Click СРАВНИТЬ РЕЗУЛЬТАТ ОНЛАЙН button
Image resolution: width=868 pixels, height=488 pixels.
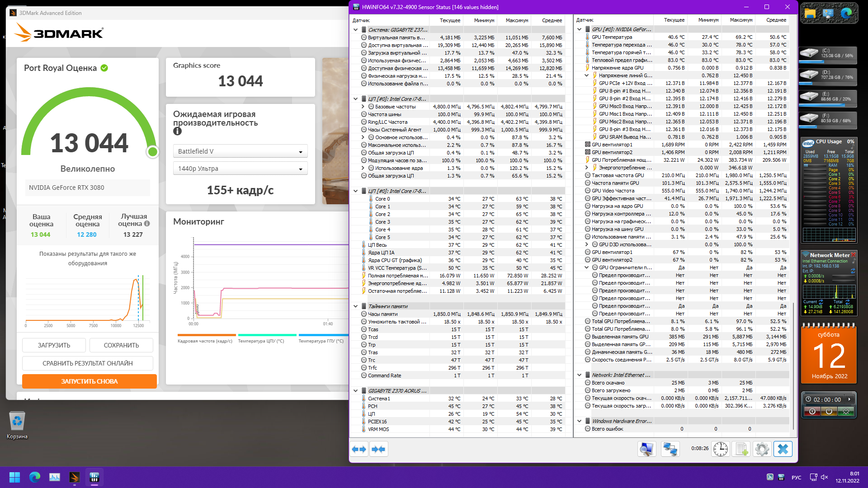coord(87,363)
